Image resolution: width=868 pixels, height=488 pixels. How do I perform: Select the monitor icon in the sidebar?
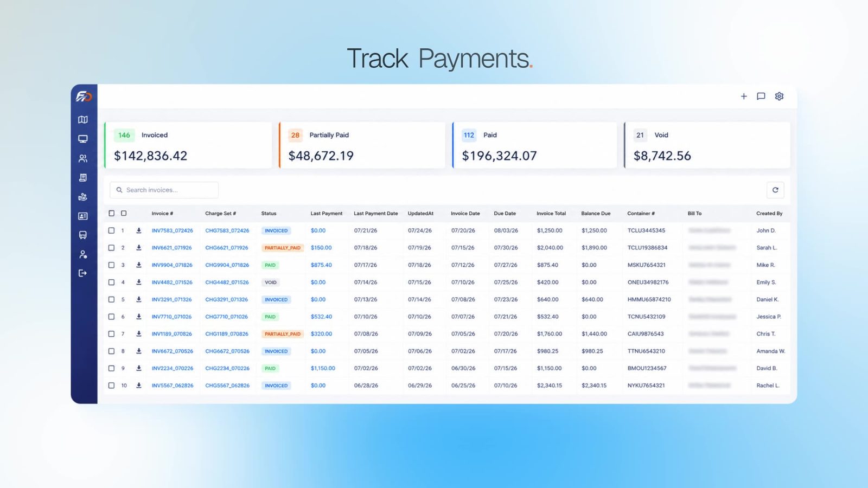click(x=83, y=139)
